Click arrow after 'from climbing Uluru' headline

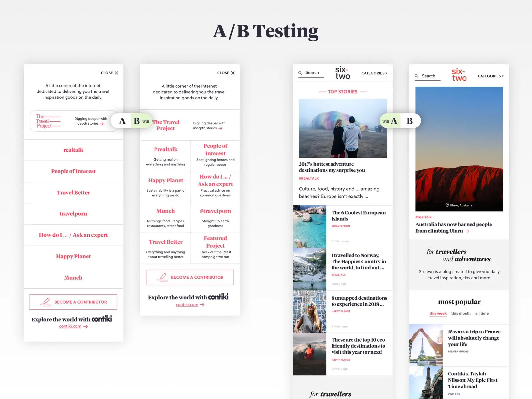467,231
